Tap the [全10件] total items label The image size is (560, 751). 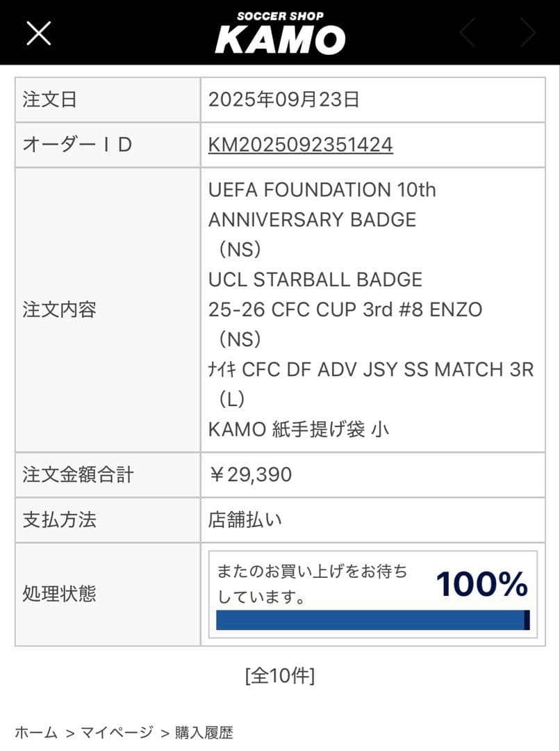(280, 675)
